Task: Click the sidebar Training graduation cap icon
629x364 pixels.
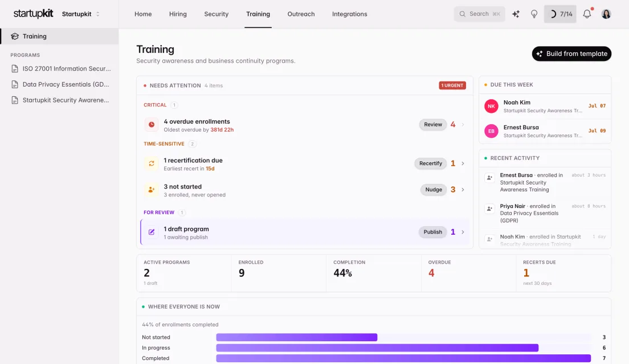Action: pos(15,36)
